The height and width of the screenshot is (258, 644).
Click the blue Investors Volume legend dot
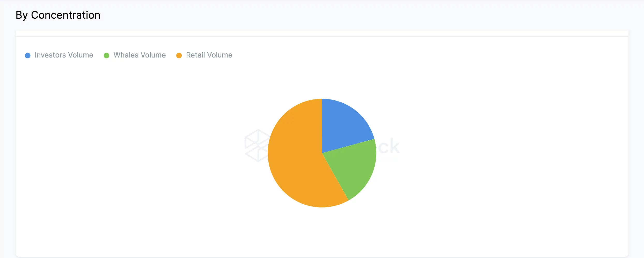[28, 55]
